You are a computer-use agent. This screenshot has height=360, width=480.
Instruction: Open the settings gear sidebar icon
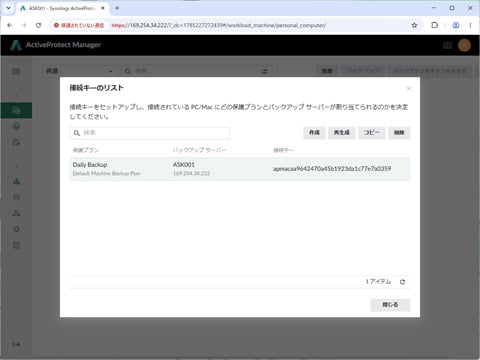16,229
